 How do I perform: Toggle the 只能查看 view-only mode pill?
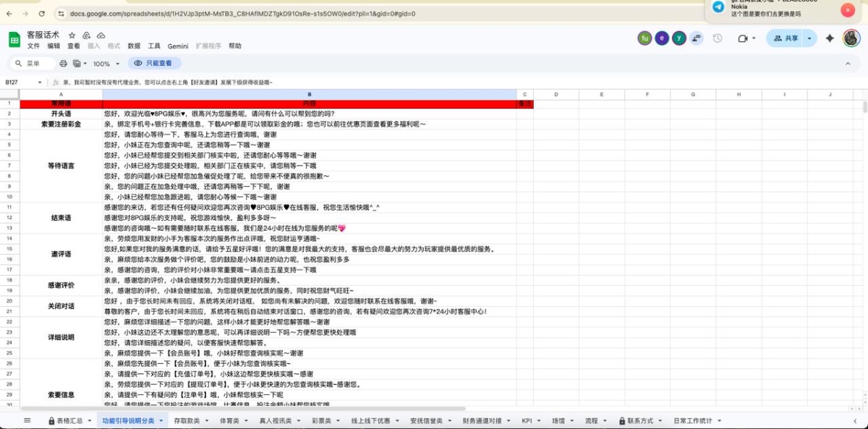(153, 64)
